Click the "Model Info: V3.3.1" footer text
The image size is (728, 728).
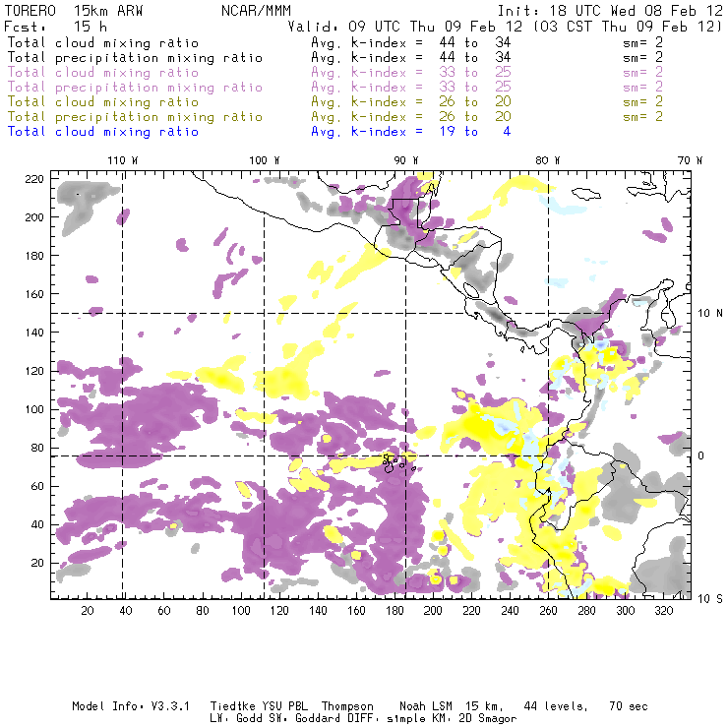tap(131, 706)
